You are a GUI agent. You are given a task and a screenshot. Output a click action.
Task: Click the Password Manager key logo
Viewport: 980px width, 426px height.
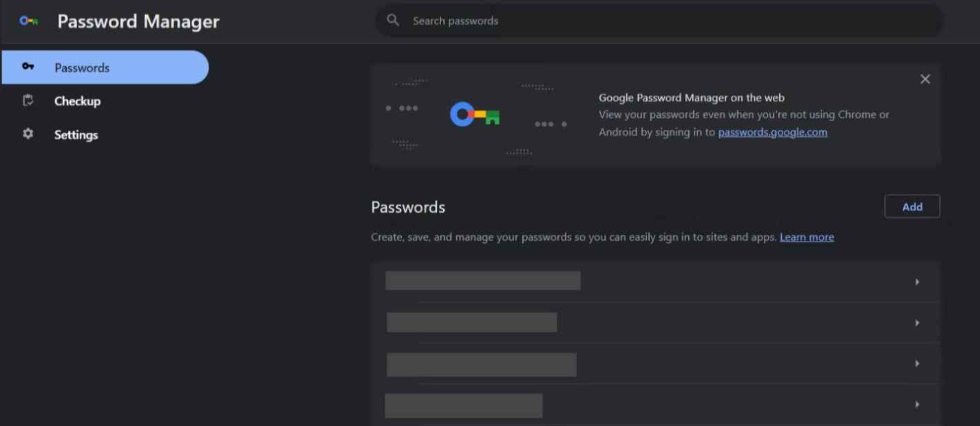click(28, 21)
